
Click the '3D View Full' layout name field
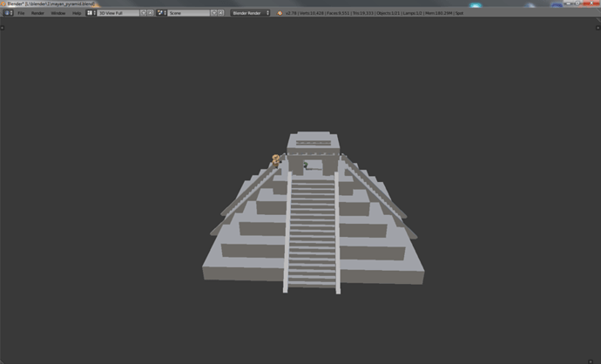pos(118,13)
